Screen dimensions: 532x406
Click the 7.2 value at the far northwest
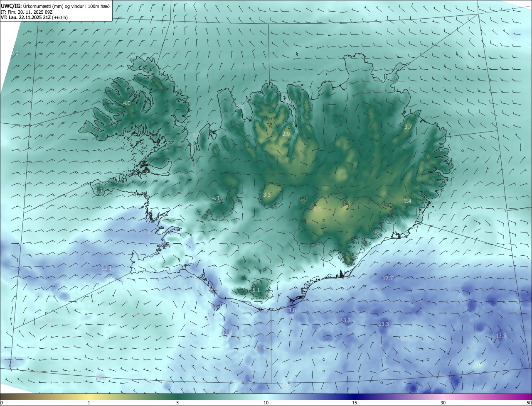click(x=15, y=53)
